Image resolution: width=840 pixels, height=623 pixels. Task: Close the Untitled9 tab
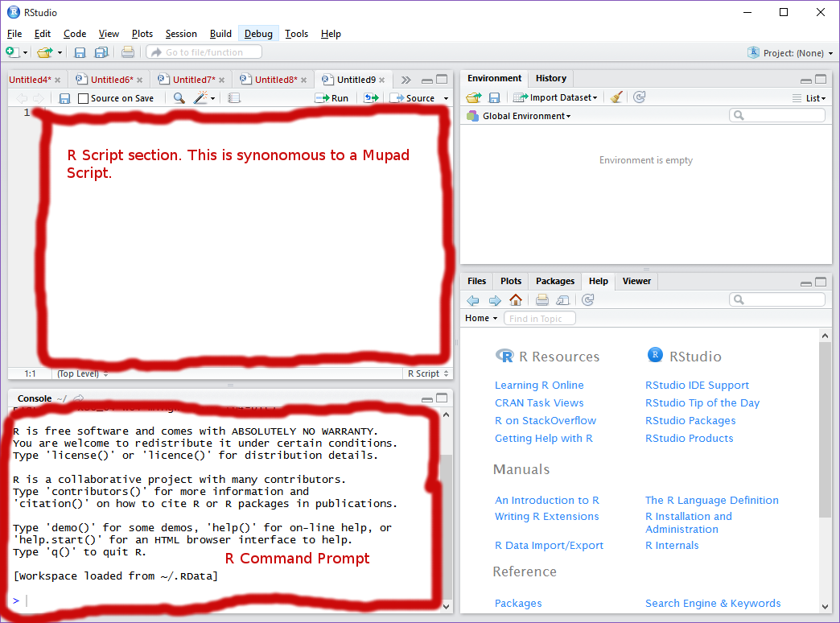coord(382,80)
